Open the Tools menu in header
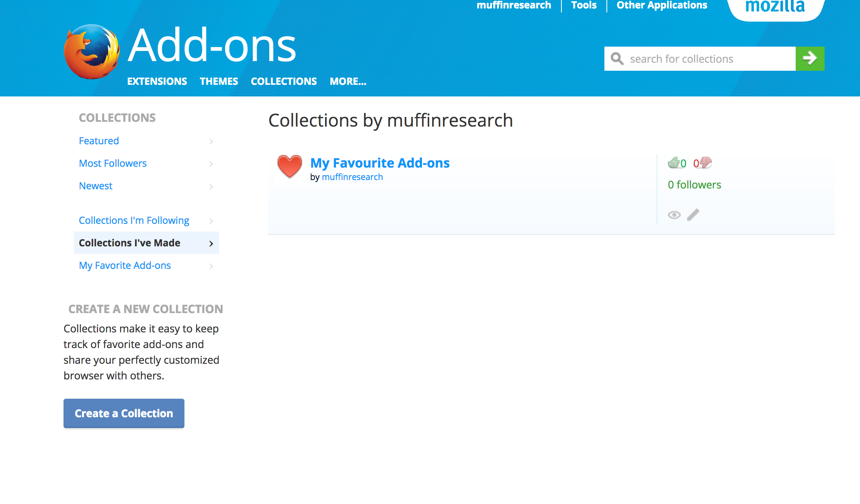 point(584,5)
